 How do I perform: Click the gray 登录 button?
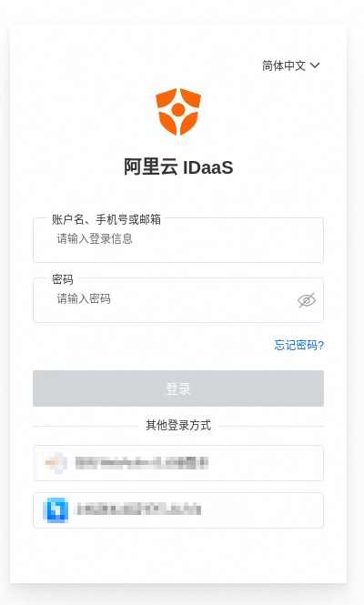(x=178, y=388)
